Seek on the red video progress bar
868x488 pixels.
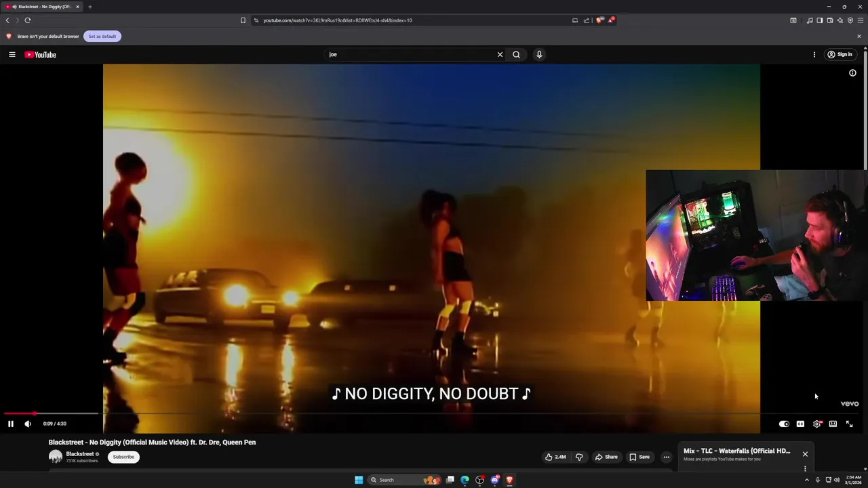pos(19,413)
